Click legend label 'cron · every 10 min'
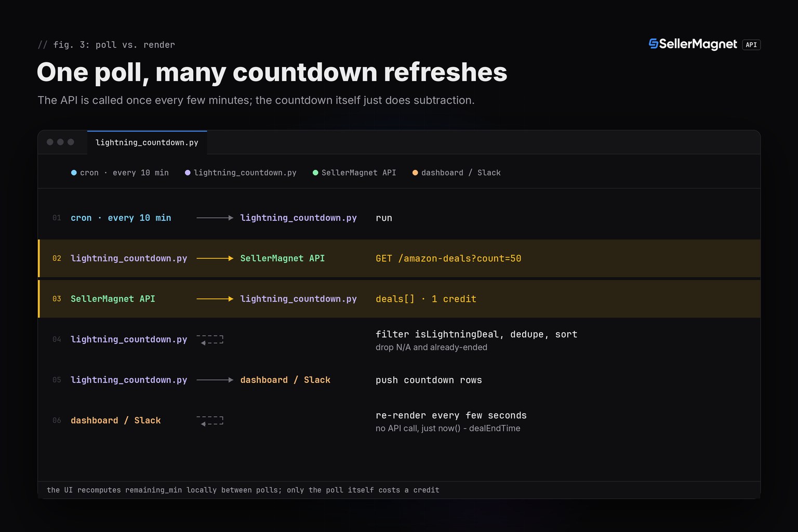 point(124,172)
